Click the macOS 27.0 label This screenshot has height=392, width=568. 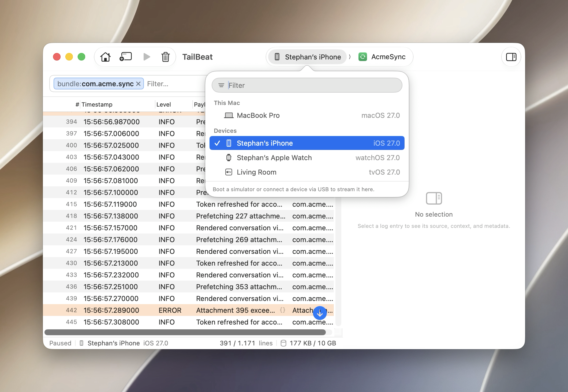(380, 115)
